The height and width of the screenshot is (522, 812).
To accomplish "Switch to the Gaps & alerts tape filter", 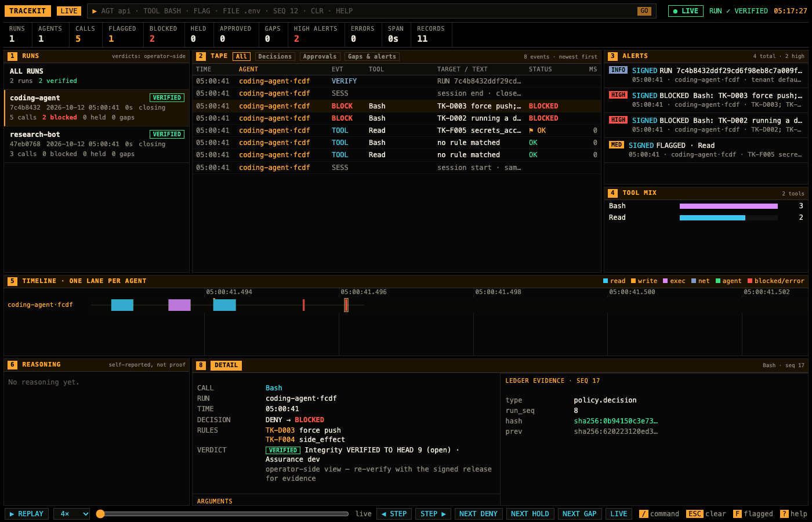I will tap(372, 56).
